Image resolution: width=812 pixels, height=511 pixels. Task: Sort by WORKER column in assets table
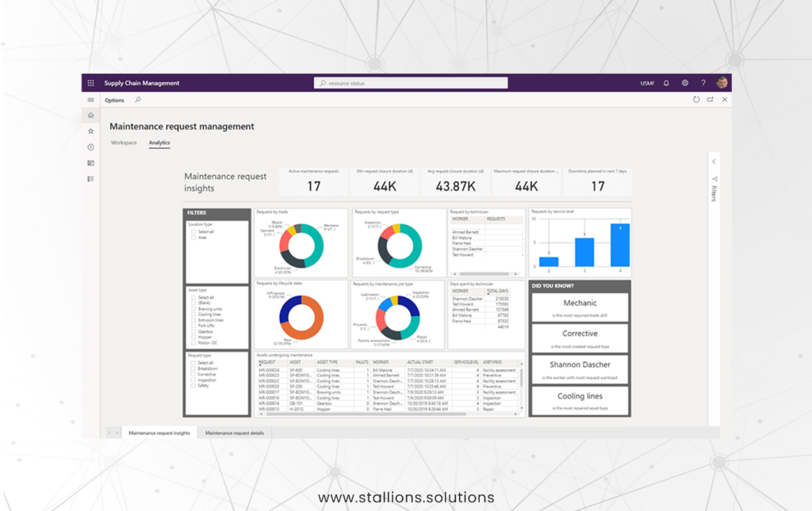(381, 363)
